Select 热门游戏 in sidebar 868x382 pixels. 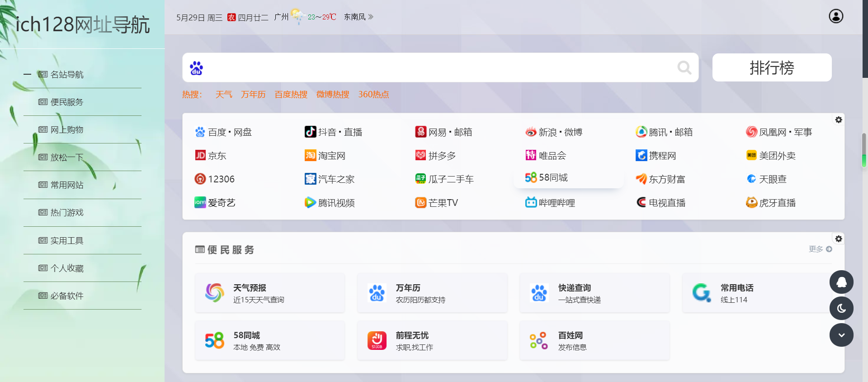(x=61, y=212)
